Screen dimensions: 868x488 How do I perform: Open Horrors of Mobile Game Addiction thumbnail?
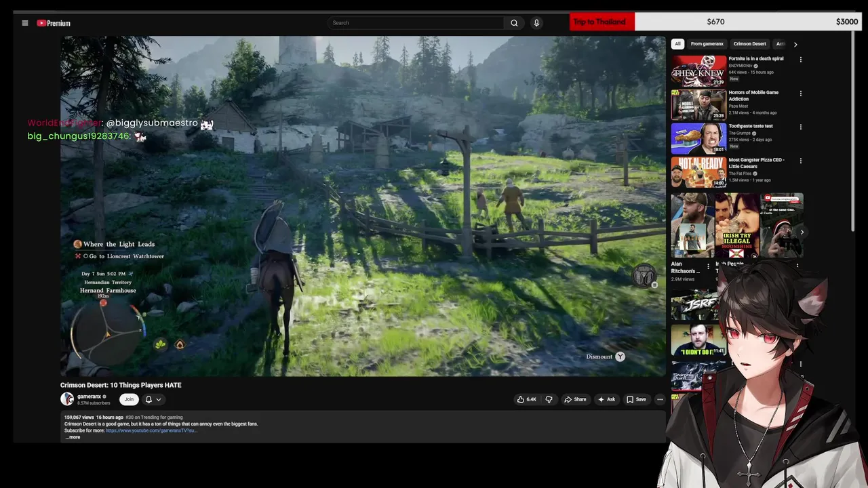point(698,104)
